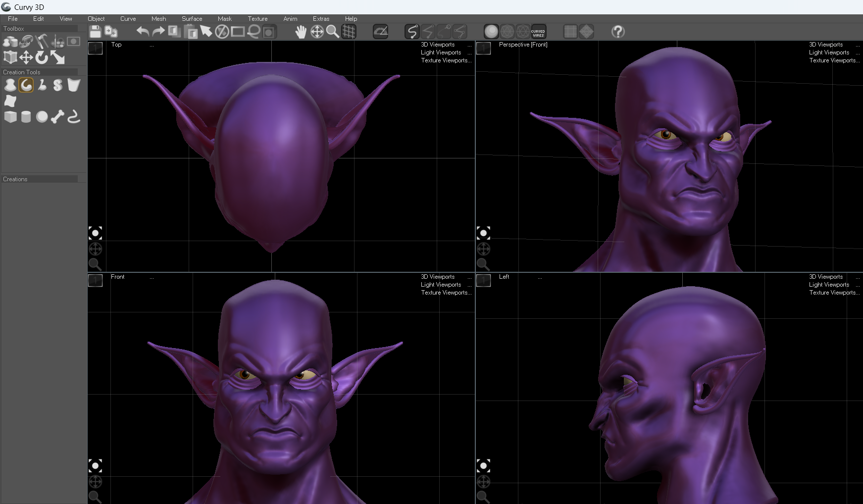Click the Save disk icon in toolbar
Viewport: 863px width, 504px height.
click(95, 32)
